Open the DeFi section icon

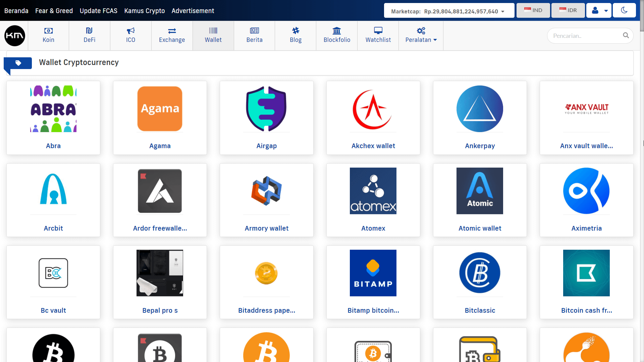pyautogui.click(x=89, y=31)
